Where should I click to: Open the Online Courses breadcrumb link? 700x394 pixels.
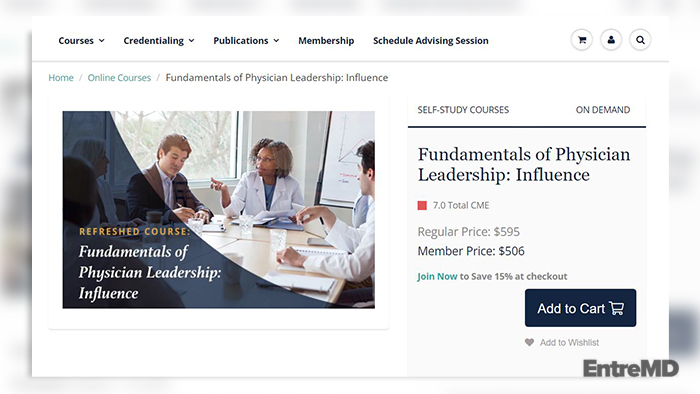click(x=119, y=78)
